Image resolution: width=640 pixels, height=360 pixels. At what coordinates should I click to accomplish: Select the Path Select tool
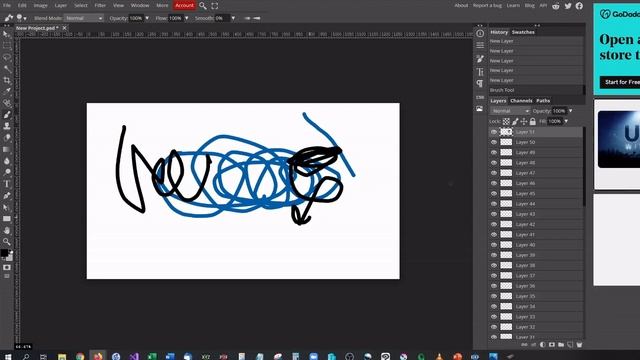7,207
